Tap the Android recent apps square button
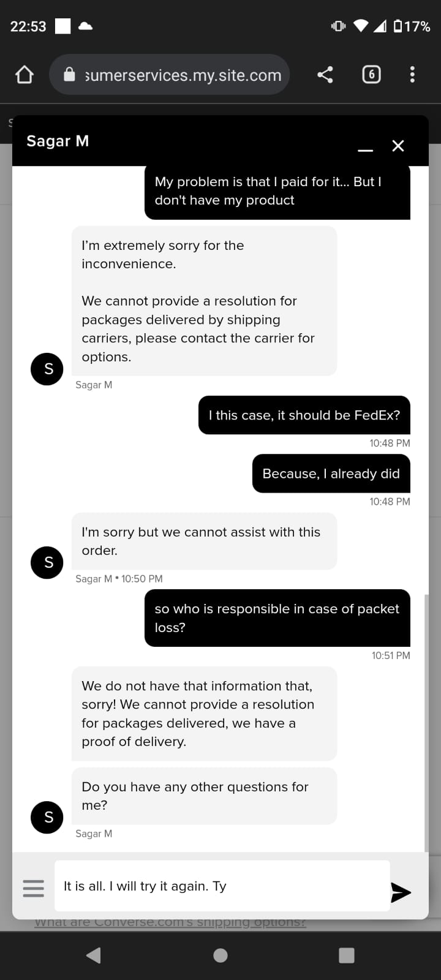 coord(347,956)
